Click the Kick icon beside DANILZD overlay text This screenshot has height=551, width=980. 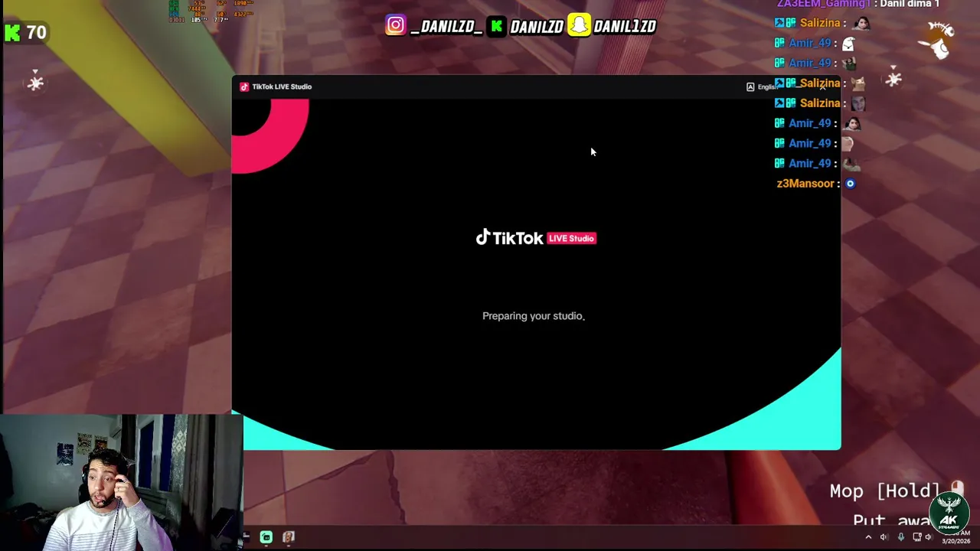497,26
